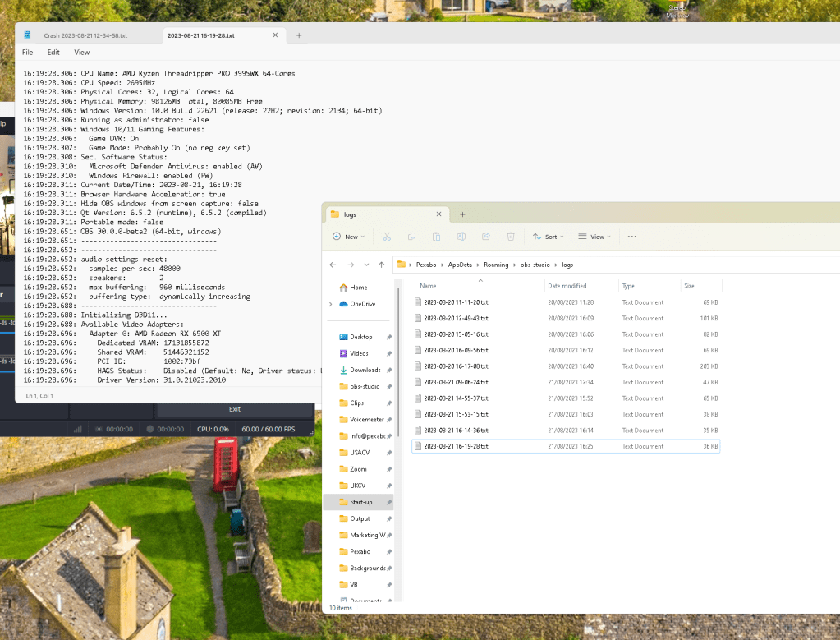Open the Downloads quick access folder
The height and width of the screenshot is (640, 840).
[360, 370]
